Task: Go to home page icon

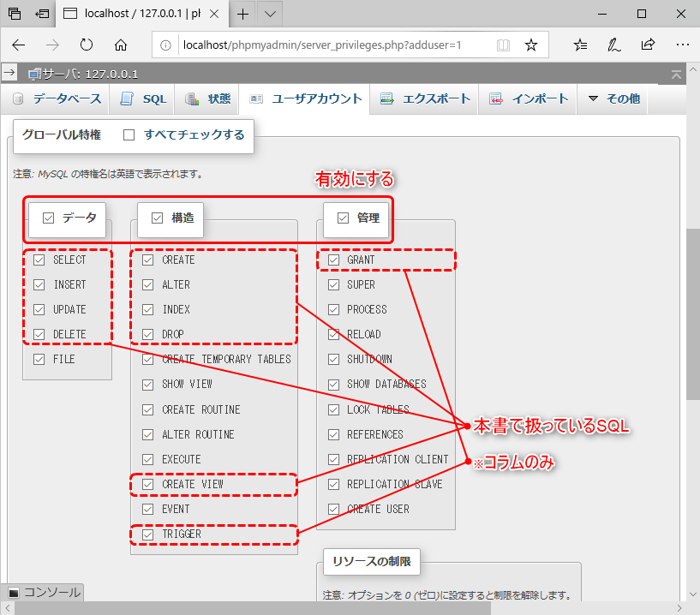Action: click(x=121, y=45)
